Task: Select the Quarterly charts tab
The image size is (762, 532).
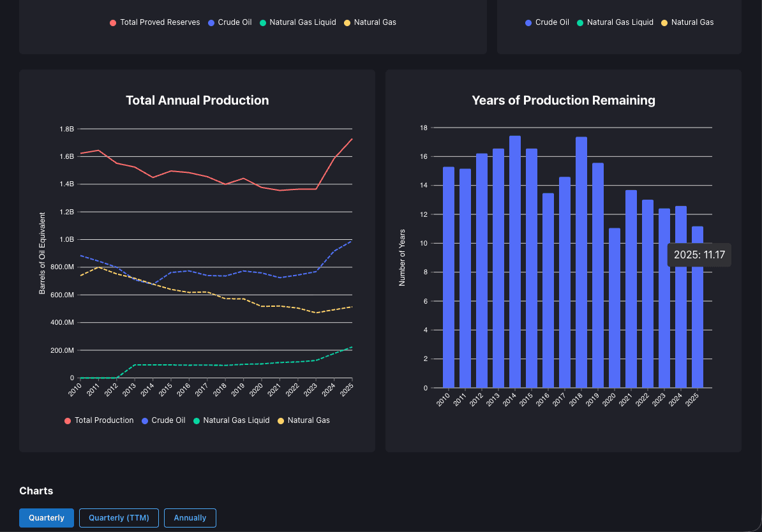Action: [x=46, y=518]
